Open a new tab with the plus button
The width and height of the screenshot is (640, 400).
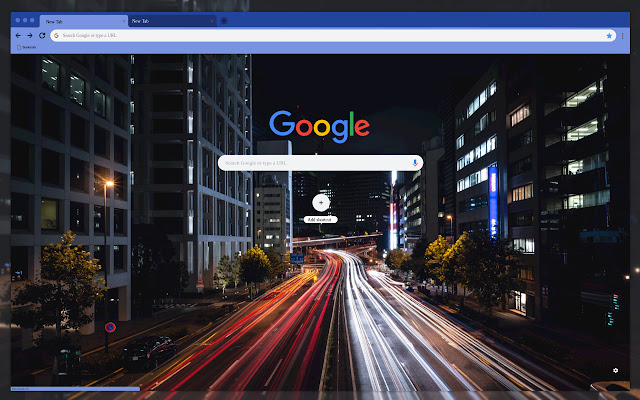pos(224,21)
